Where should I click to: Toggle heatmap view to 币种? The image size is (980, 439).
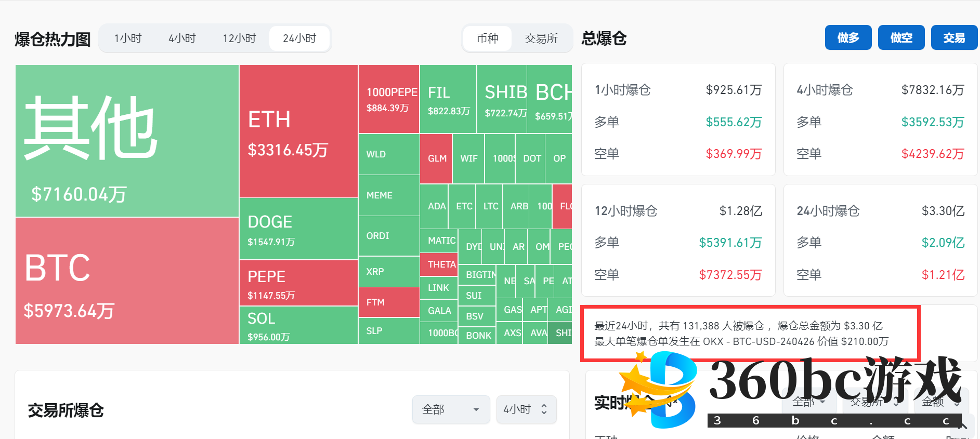pyautogui.click(x=487, y=38)
